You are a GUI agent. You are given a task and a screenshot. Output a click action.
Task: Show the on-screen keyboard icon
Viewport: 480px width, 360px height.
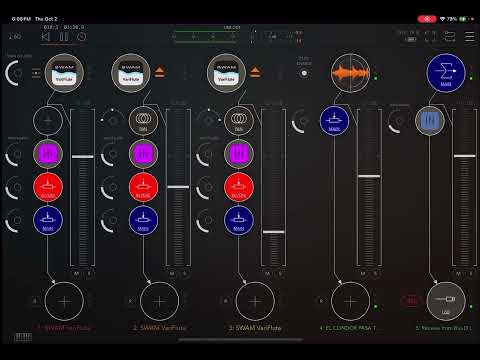[23, 337]
